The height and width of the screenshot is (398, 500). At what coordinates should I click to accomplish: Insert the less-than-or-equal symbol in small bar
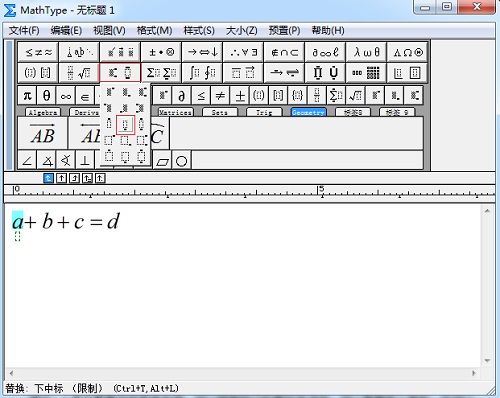coord(201,96)
